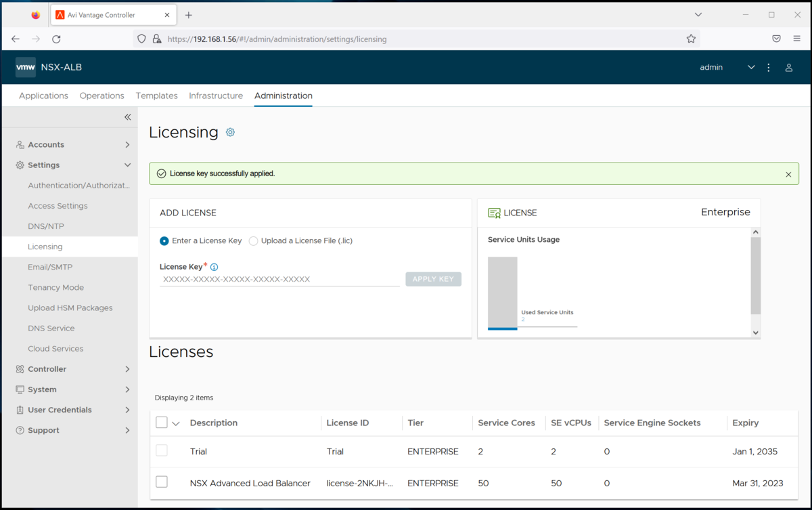Click the License Key info icon
Viewport: 812px width, 510px height.
[214, 267]
